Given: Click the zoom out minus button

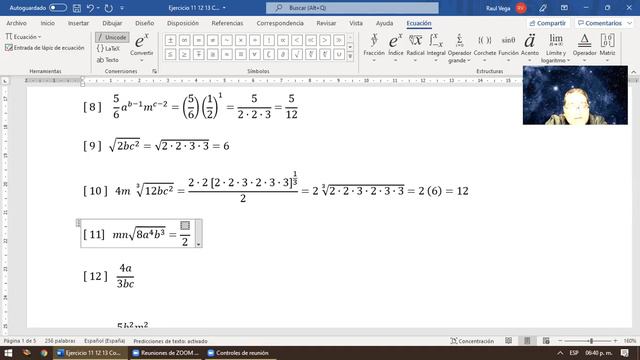Looking at the screenshot, I should click(x=560, y=341).
